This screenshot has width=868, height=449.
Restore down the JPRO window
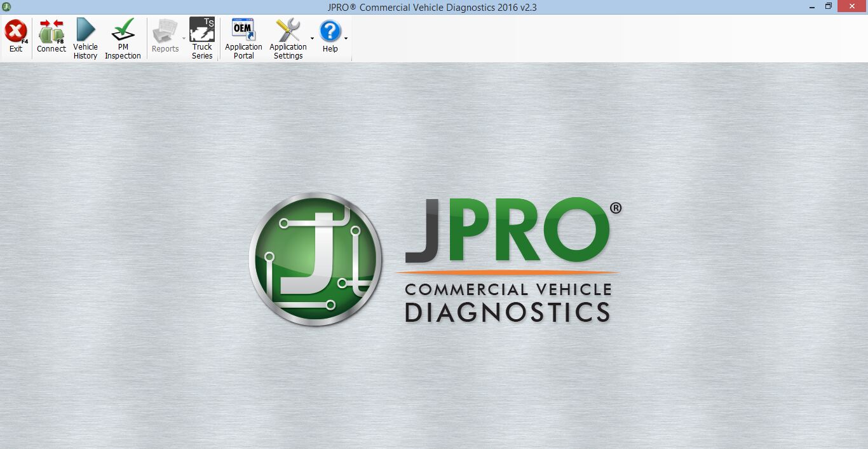tap(829, 7)
